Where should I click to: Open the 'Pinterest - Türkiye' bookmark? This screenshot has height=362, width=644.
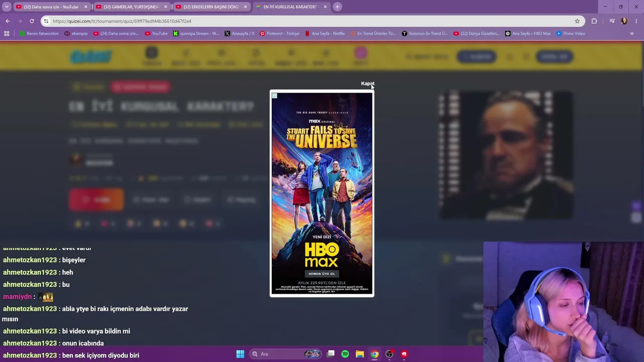(x=279, y=34)
